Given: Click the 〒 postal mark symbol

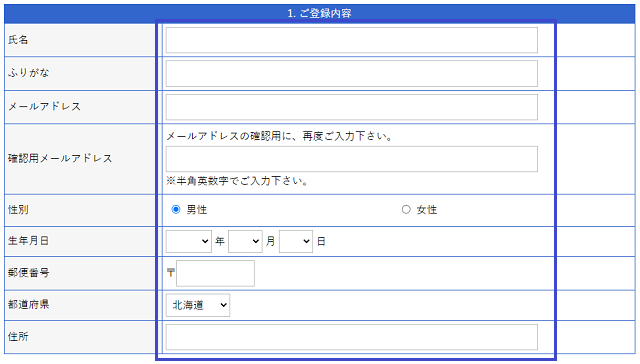Looking at the screenshot, I should [x=171, y=273].
